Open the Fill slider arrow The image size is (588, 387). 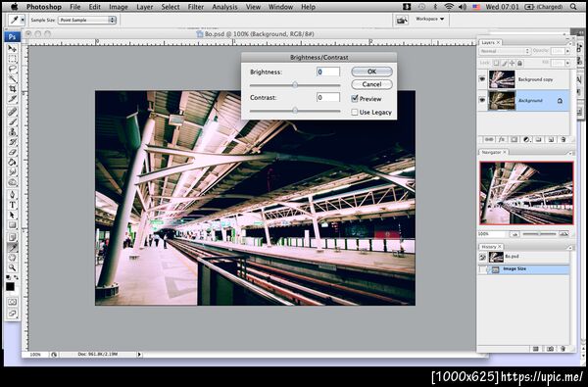coord(567,64)
